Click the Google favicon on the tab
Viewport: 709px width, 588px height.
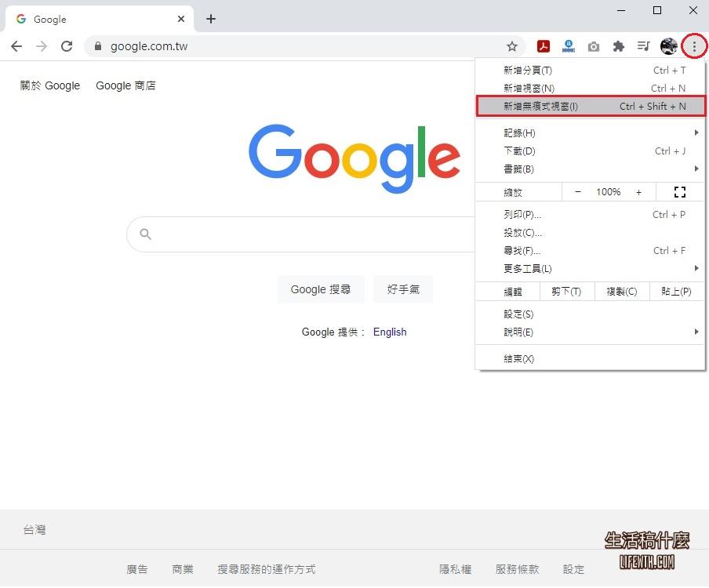tap(21, 19)
